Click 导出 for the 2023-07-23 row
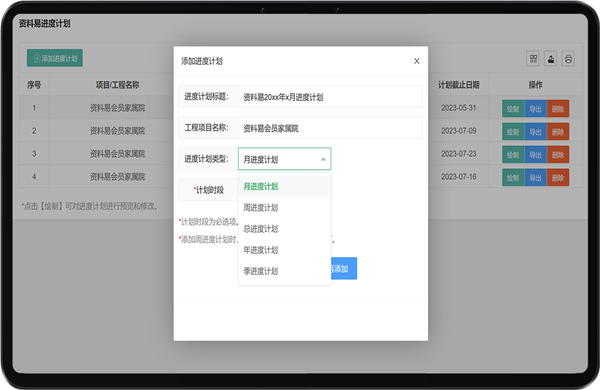The height and width of the screenshot is (390, 600). 535,155
